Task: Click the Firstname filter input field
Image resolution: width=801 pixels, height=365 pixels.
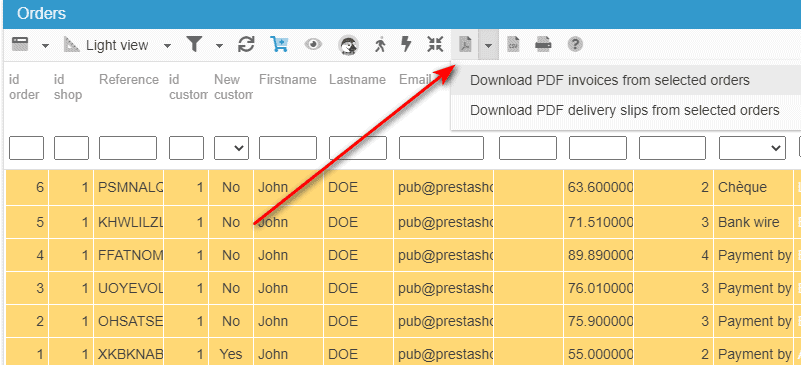Action: pos(288,148)
